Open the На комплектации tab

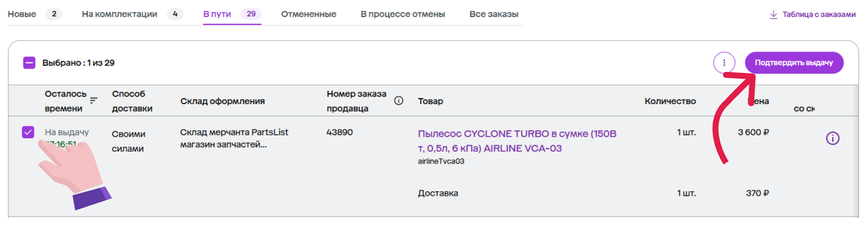click(x=120, y=14)
